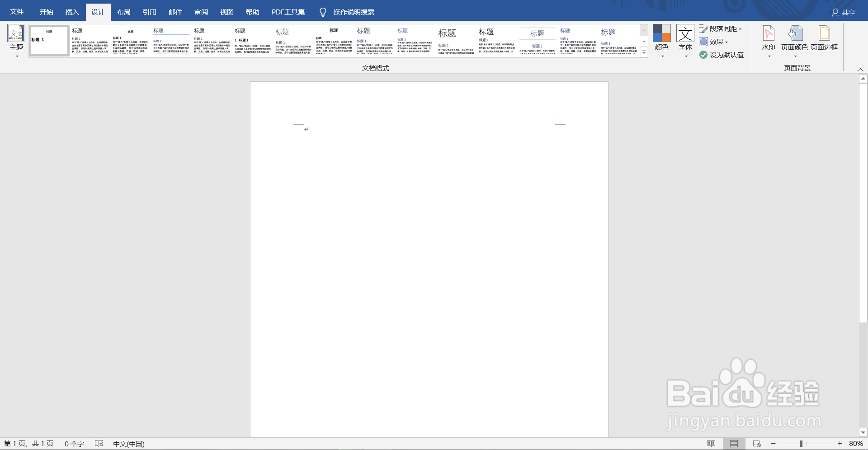Expand the 水印 dropdown arrow
This screenshot has width=868, height=450.
pyautogui.click(x=769, y=56)
